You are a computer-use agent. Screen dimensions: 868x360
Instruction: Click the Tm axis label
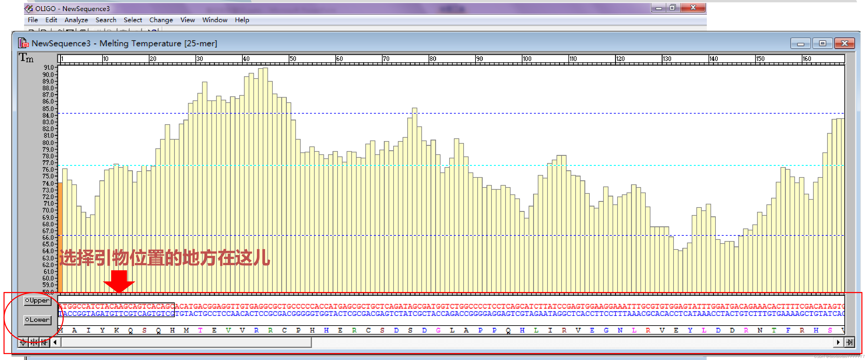26,58
